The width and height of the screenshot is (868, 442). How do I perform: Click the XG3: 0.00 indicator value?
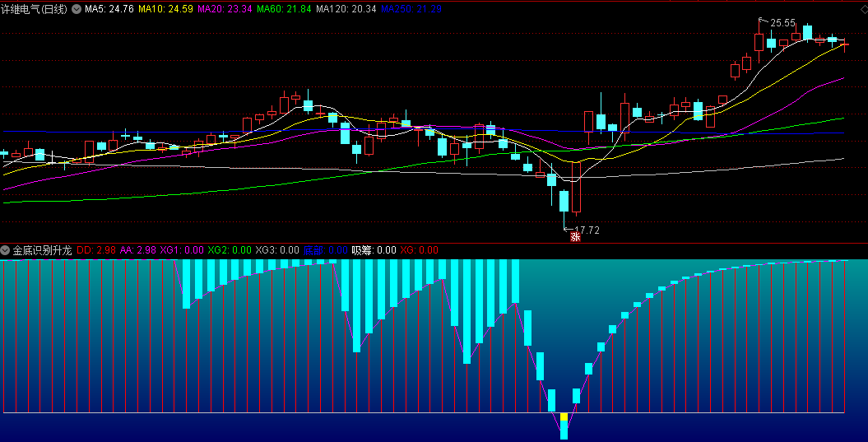point(277,250)
